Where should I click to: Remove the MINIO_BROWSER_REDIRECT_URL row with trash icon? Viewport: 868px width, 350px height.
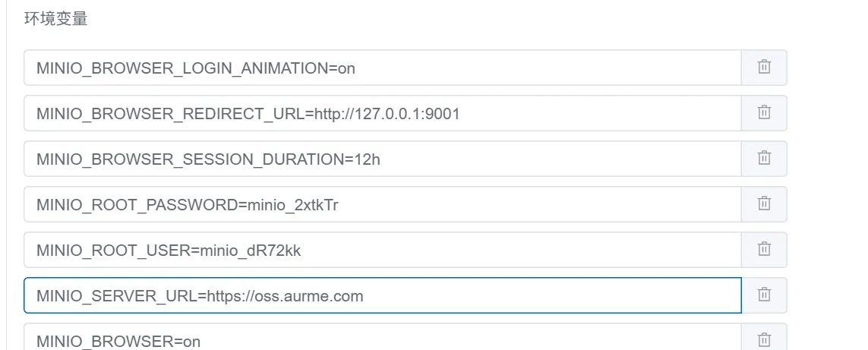[x=764, y=113]
